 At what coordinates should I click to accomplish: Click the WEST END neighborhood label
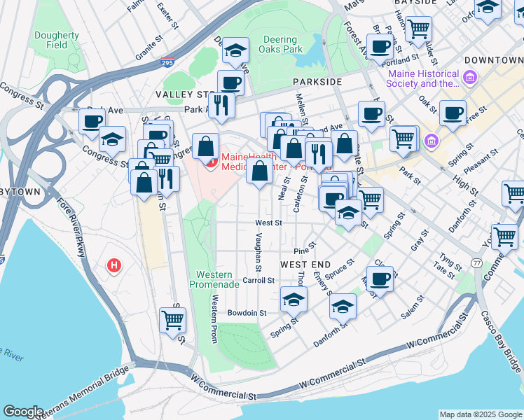coord(305,265)
